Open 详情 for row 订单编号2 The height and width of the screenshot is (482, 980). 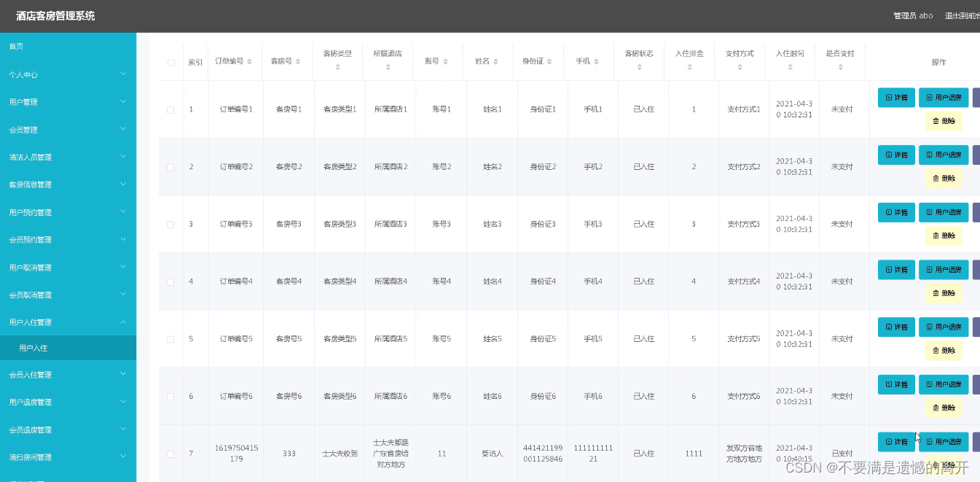(x=896, y=155)
